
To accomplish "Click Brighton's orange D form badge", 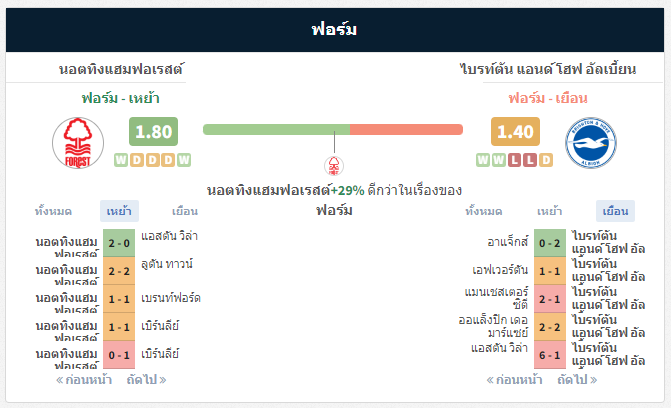I will 546,160.
